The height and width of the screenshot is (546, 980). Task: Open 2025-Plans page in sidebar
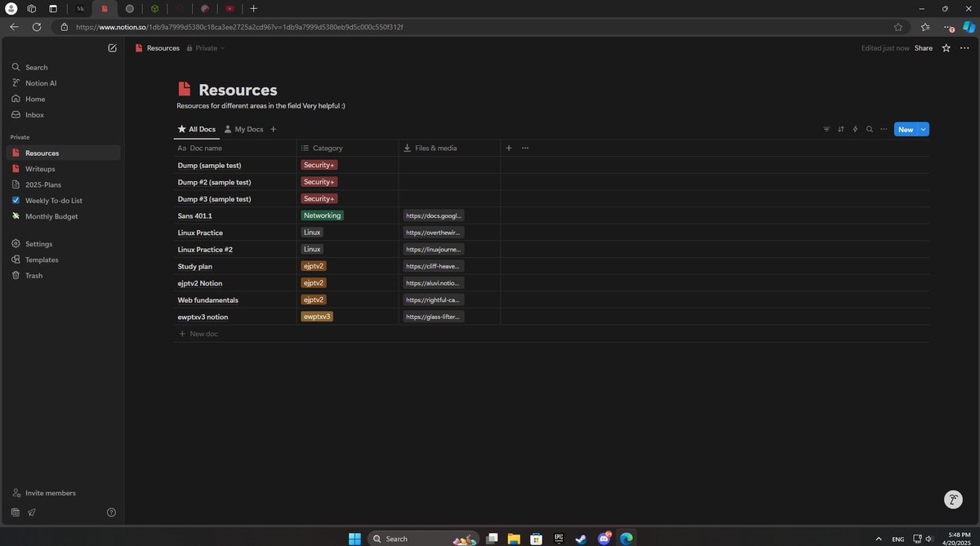pyautogui.click(x=64, y=184)
